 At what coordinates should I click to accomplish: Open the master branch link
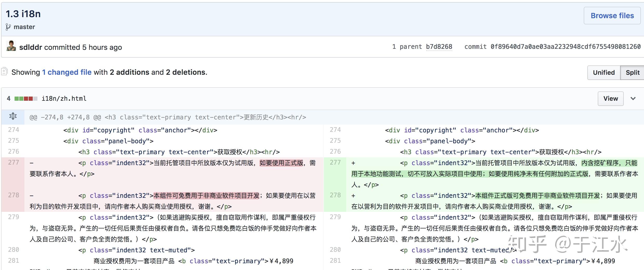point(24,27)
